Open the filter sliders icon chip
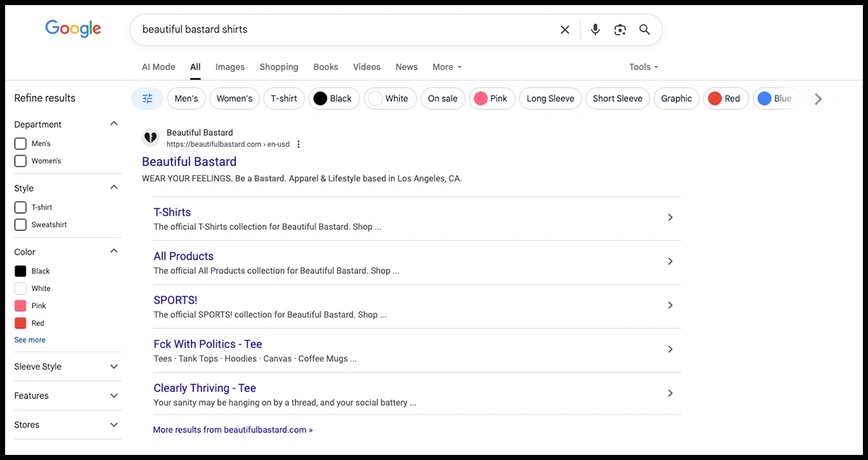The image size is (868, 460). [148, 98]
